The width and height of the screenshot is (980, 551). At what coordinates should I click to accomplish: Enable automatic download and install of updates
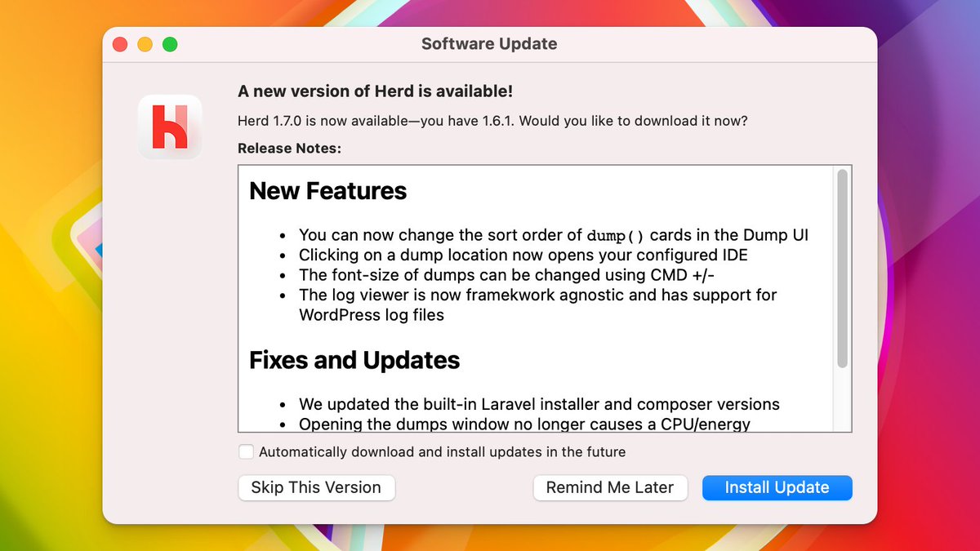tap(246, 451)
